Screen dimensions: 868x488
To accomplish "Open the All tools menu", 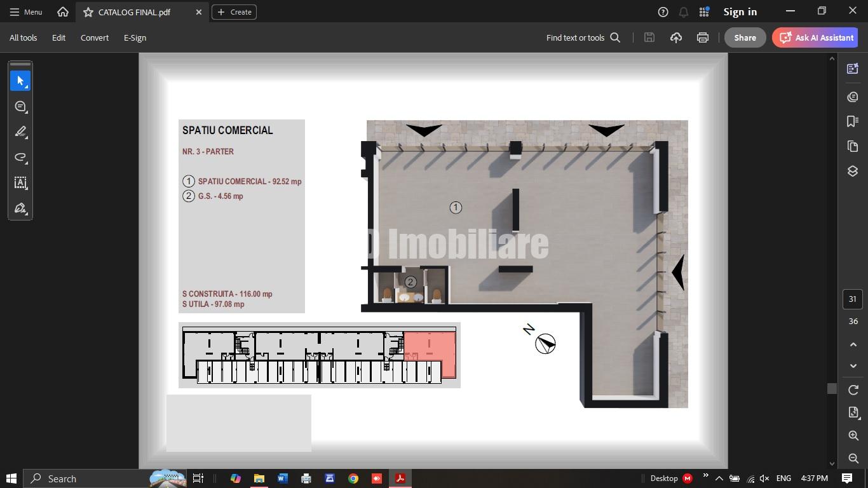I will pos(23,37).
